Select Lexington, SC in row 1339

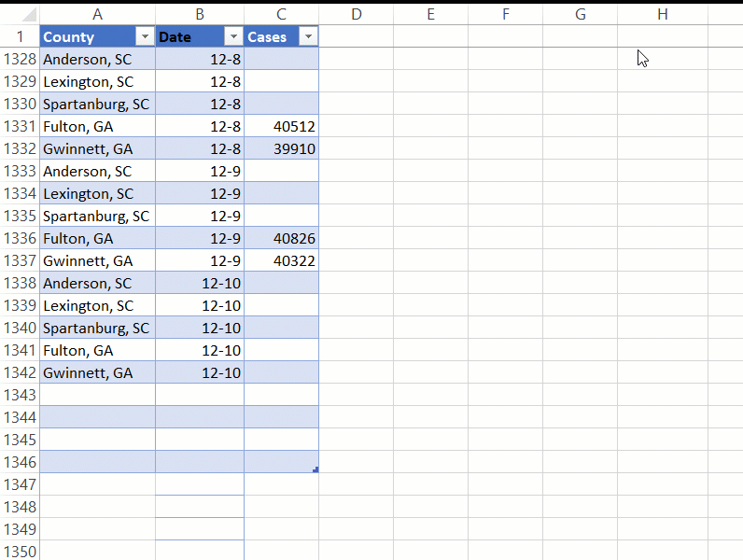click(x=98, y=305)
